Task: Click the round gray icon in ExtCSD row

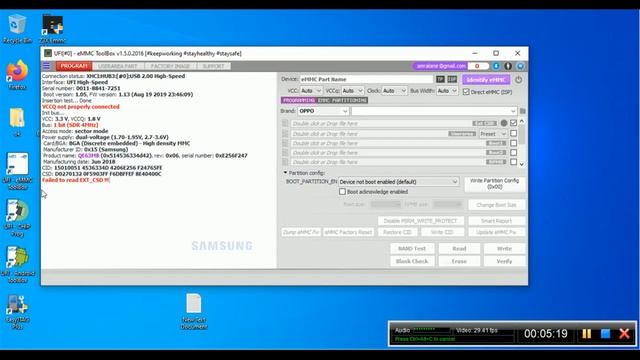Action: (504, 123)
